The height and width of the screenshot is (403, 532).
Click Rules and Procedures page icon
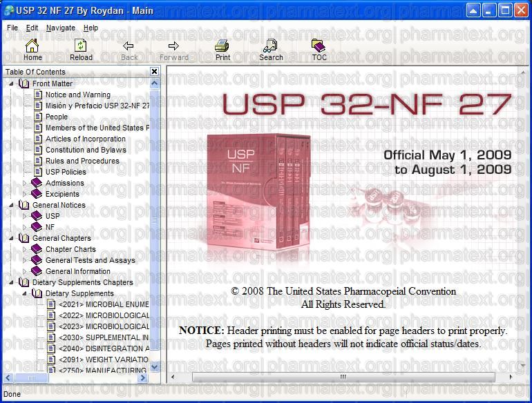pyautogui.click(x=38, y=161)
